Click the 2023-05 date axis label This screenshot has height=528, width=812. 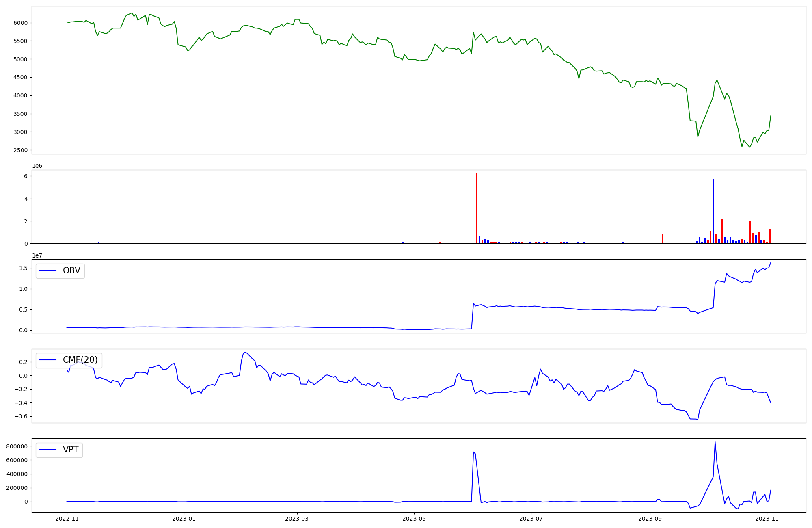tap(414, 519)
